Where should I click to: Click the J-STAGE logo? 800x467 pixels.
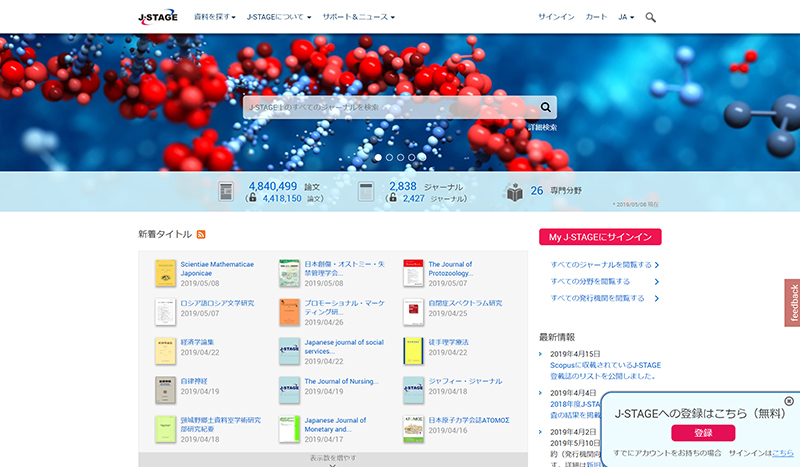click(x=158, y=17)
